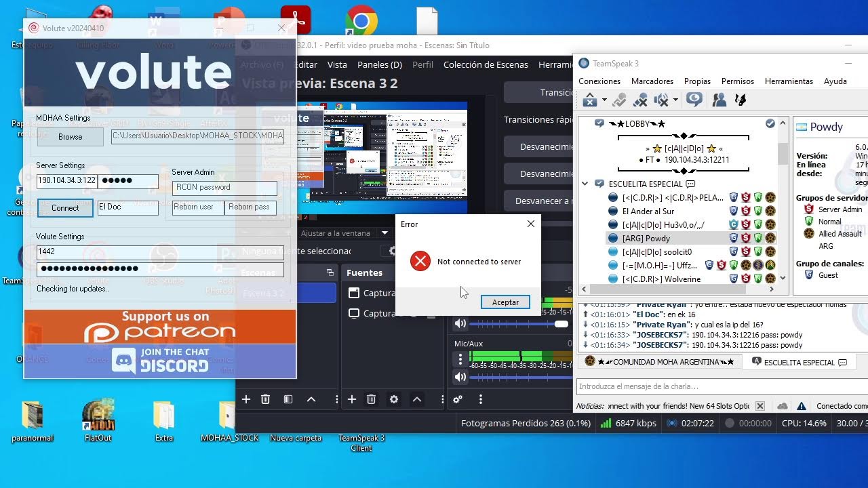Open advanced audio properties gears in OBS mixer
The image size is (868, 488).
click(458, 399)
